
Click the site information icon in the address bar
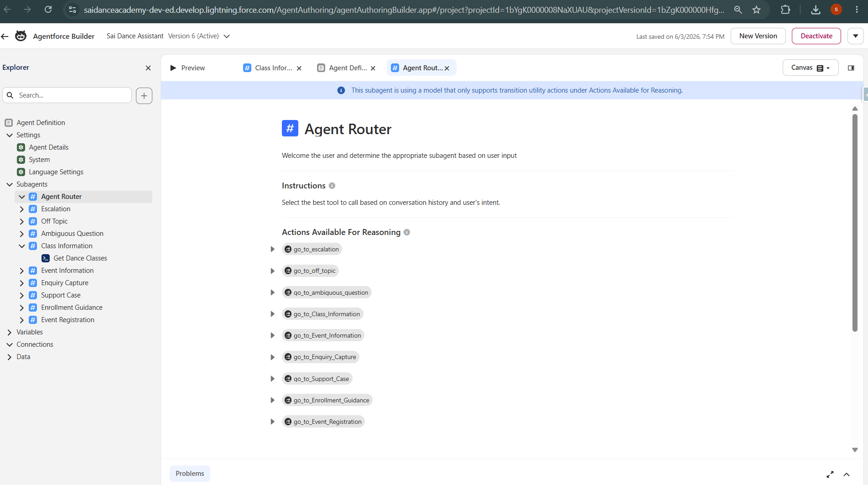coord(72,10)
